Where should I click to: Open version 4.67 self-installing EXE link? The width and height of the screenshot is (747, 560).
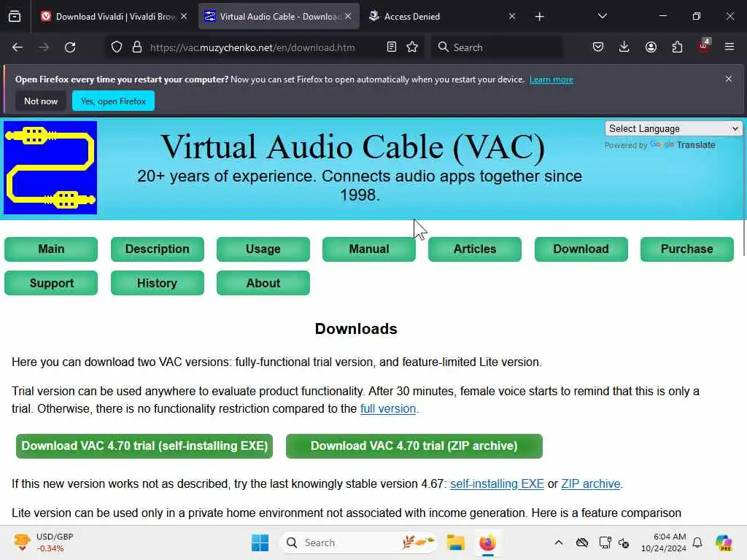click(x=497, y=484)
